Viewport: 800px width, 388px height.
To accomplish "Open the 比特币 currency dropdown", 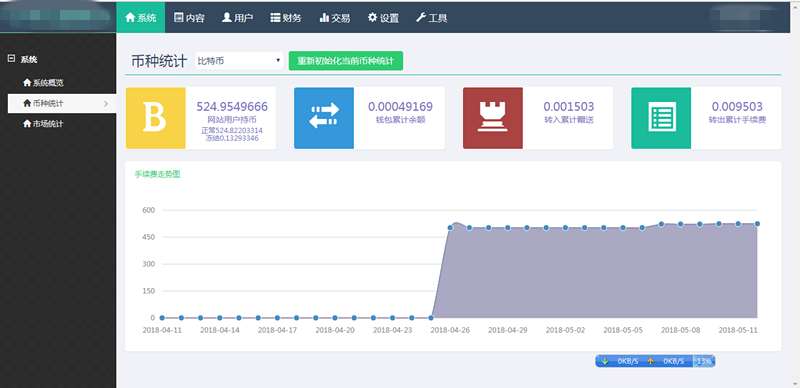I will click(239, 61).
